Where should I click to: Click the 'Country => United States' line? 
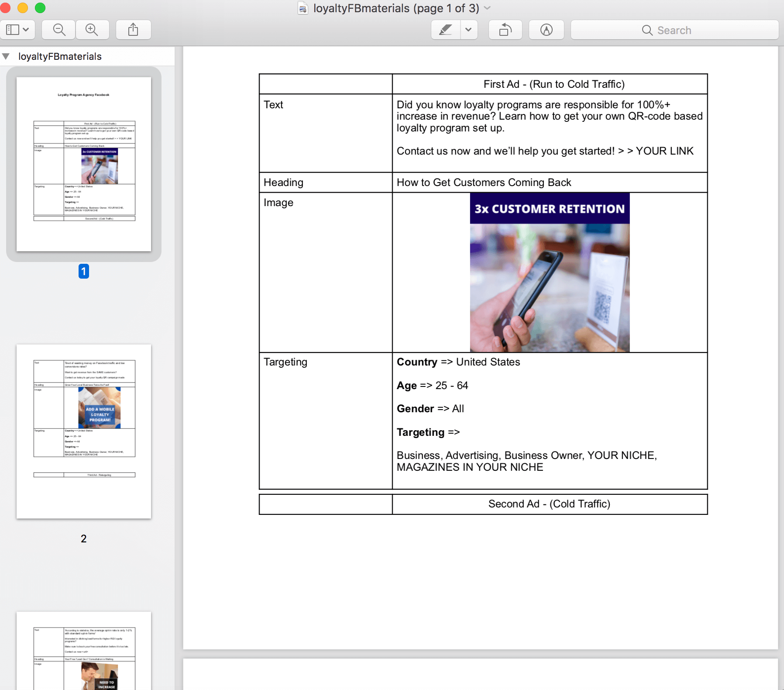pos(458,362)
